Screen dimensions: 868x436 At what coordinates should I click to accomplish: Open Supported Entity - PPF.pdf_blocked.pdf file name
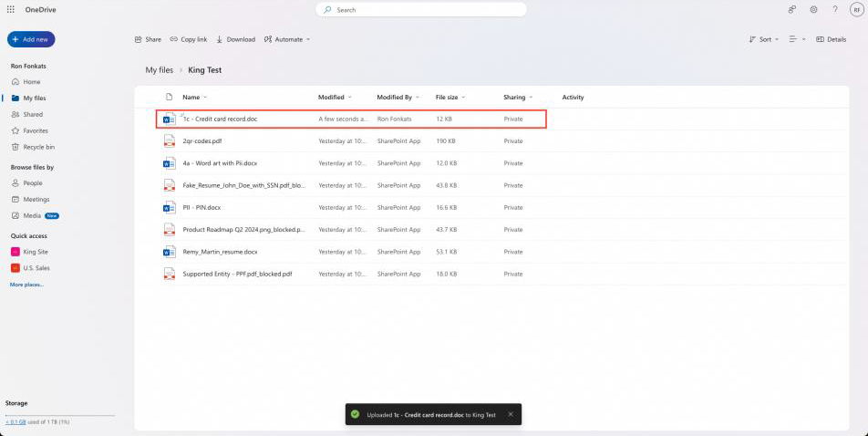[x=237, y=274]
